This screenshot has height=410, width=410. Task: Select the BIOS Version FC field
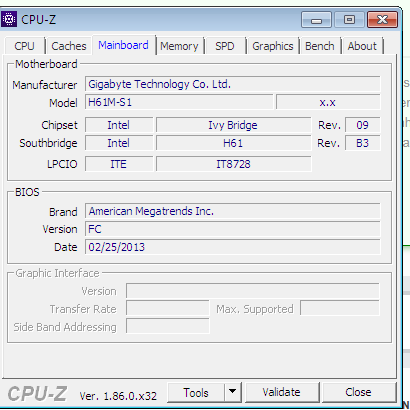coord(233,229)
